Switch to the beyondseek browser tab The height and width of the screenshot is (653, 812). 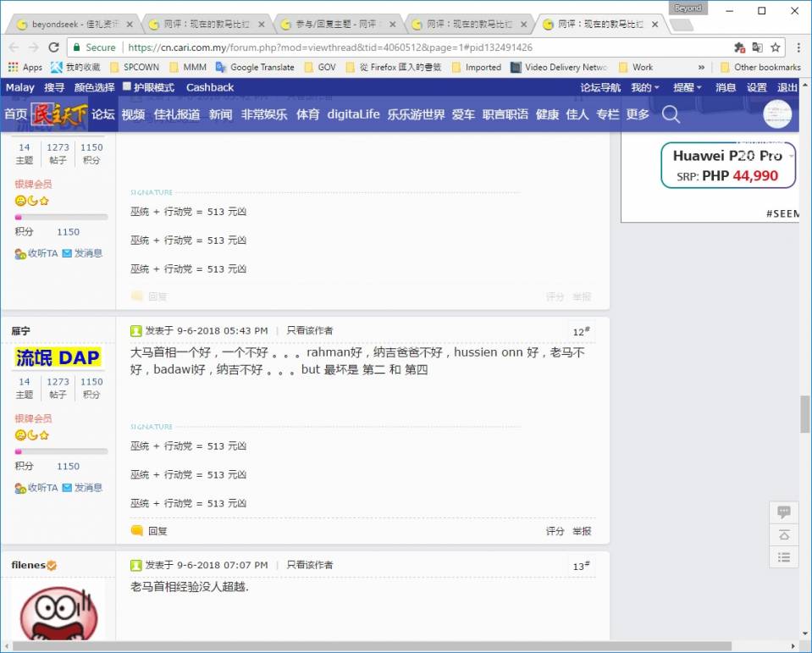coord(73,25)
